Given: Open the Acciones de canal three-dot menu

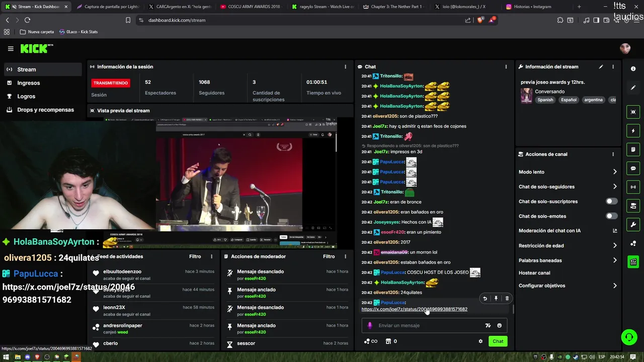Looking at the screenshot, I should (613, 154).
